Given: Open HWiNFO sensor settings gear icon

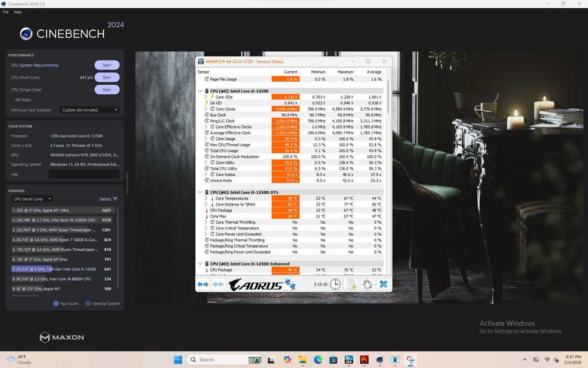Looking at the screenshot, I should click(367, 284).
